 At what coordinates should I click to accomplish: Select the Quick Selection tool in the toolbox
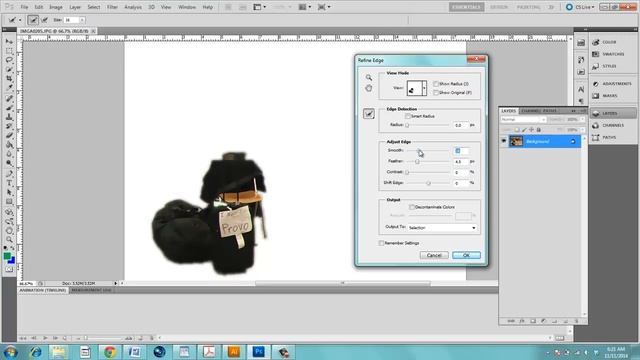click(x=9, y=69)
